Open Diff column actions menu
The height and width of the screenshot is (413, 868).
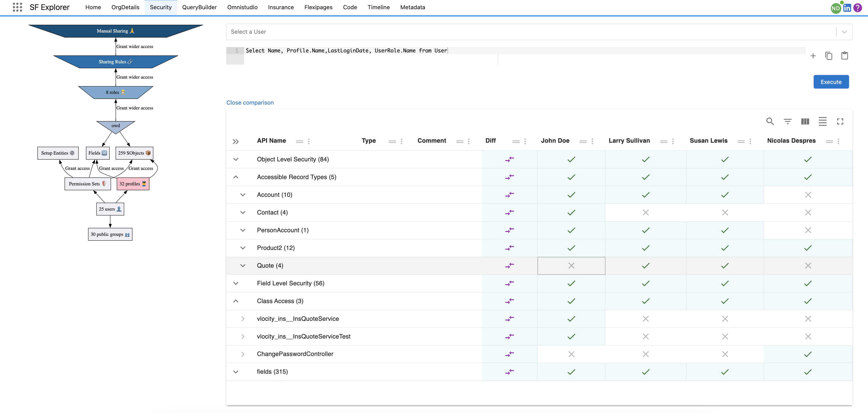click(x=525, y=141)
